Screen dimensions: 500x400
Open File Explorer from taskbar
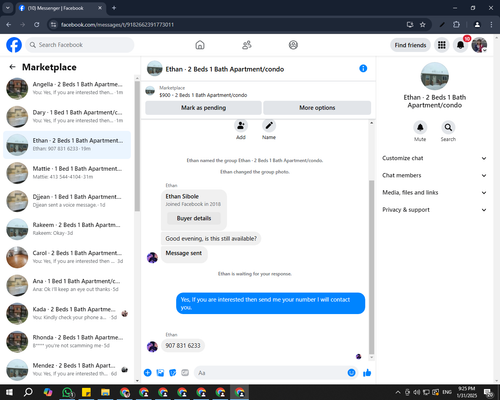(105, 392)
